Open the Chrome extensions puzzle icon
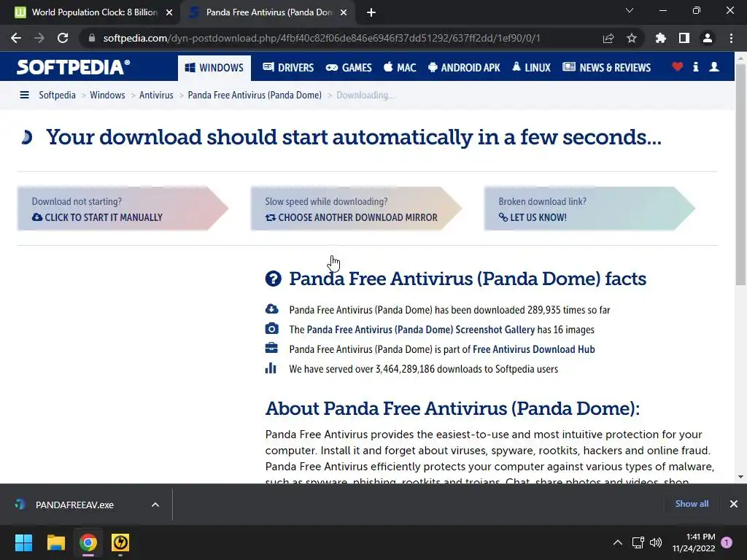The width and height of the screenshot is (747, 560). click(660, 38)
